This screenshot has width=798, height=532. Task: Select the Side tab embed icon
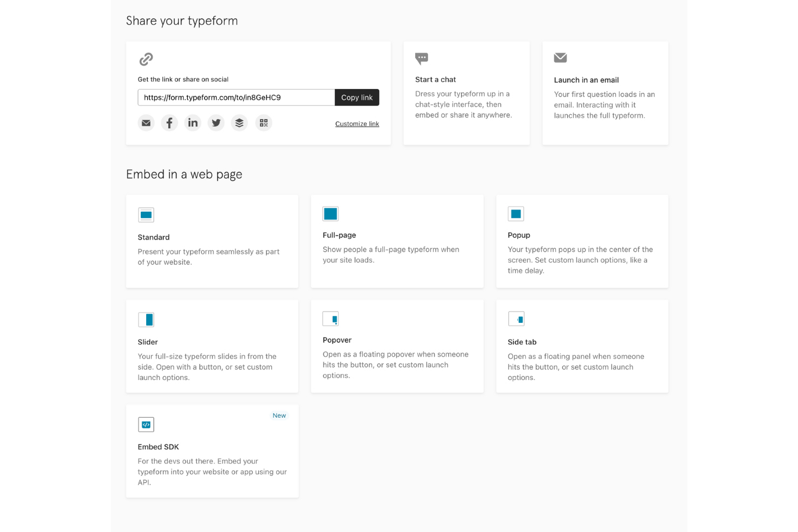click(x=516, y=319)
